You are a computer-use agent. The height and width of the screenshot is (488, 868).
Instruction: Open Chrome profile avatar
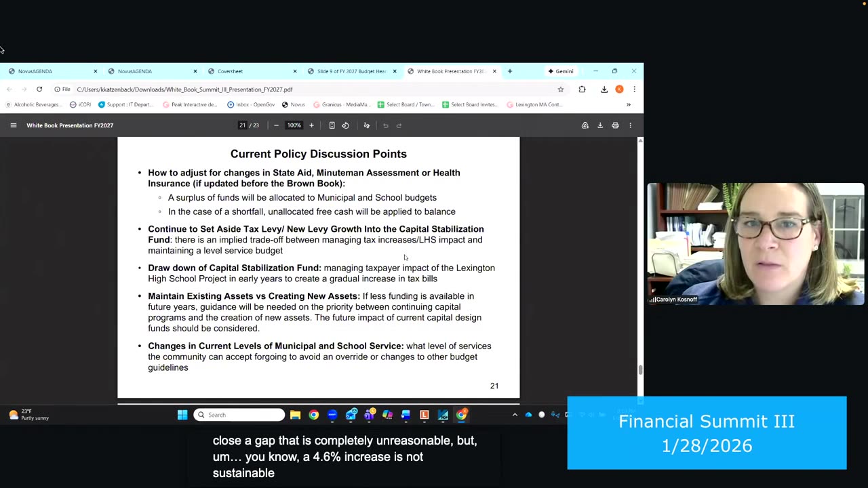(x=619, y=89)
